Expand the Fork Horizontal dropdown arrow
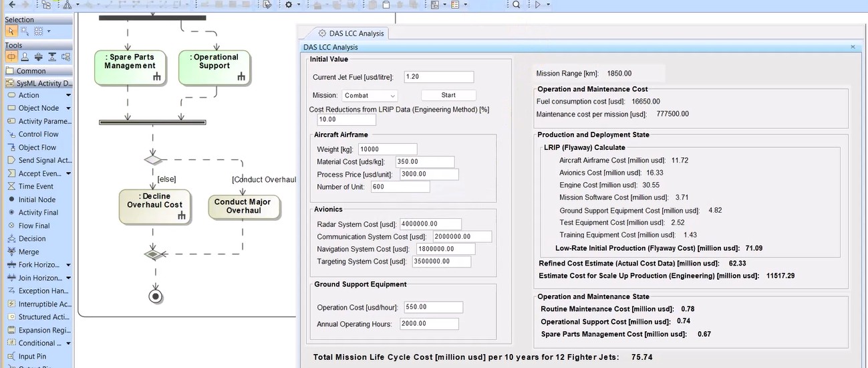This screenshot has width=868, height=368. click(68, 265)
